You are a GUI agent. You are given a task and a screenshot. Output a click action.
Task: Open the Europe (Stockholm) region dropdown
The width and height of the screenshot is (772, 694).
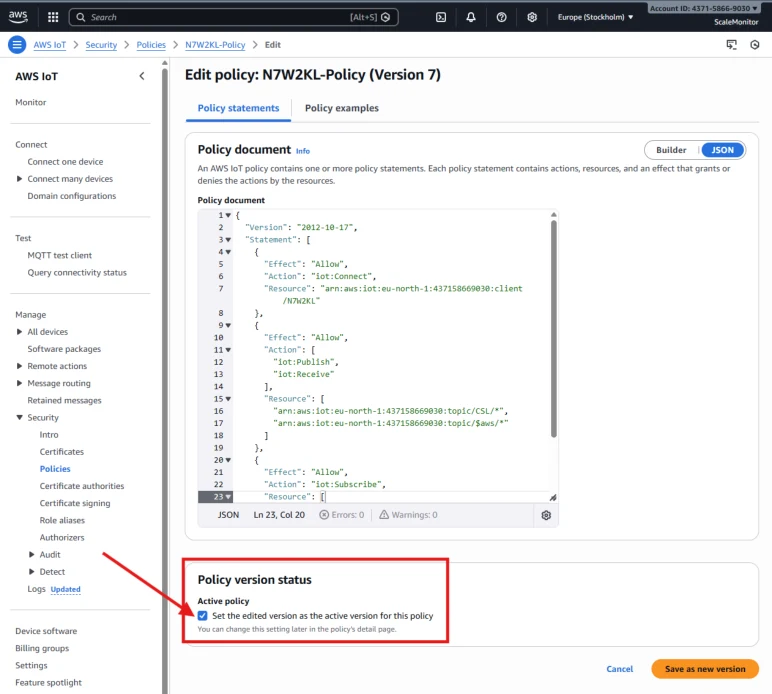pos(595,17)
